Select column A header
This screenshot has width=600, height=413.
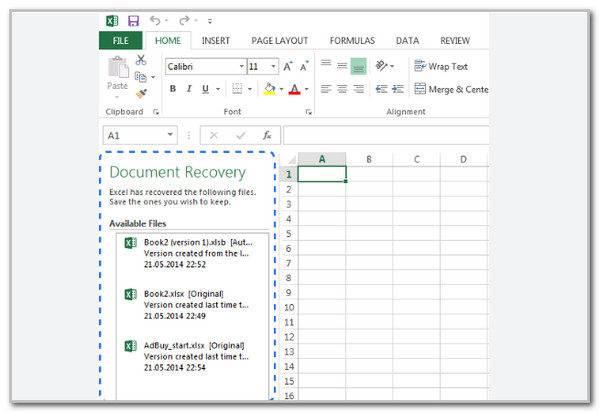(322, 159)
